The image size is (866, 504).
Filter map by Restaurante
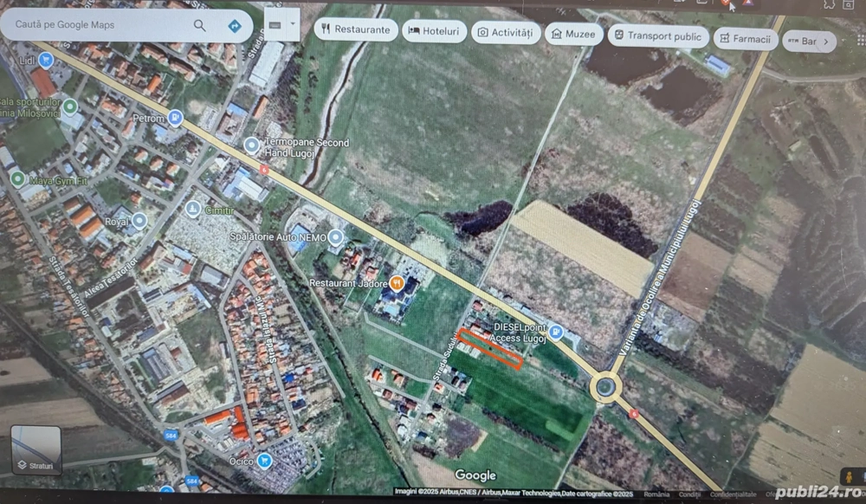355,29
